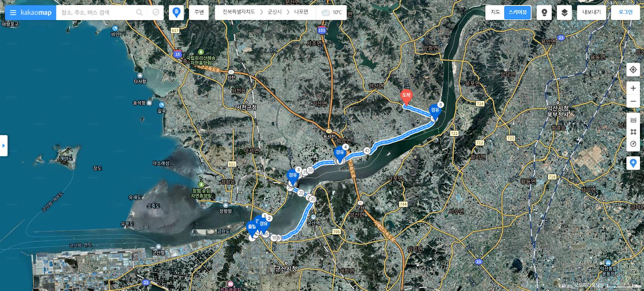Screen dimensions: 644x291
Task: Select the radius measuring tool
Action: click(633, 144)
